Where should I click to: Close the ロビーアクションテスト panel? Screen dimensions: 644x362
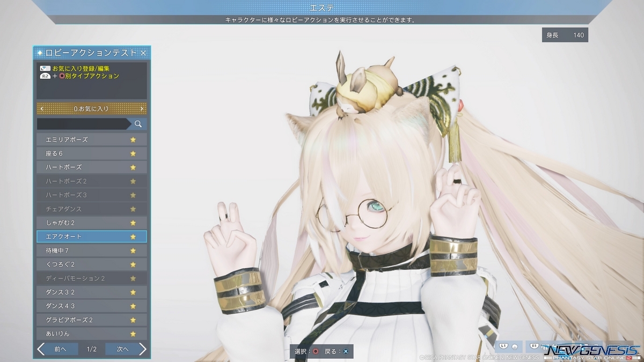[143, 53]
